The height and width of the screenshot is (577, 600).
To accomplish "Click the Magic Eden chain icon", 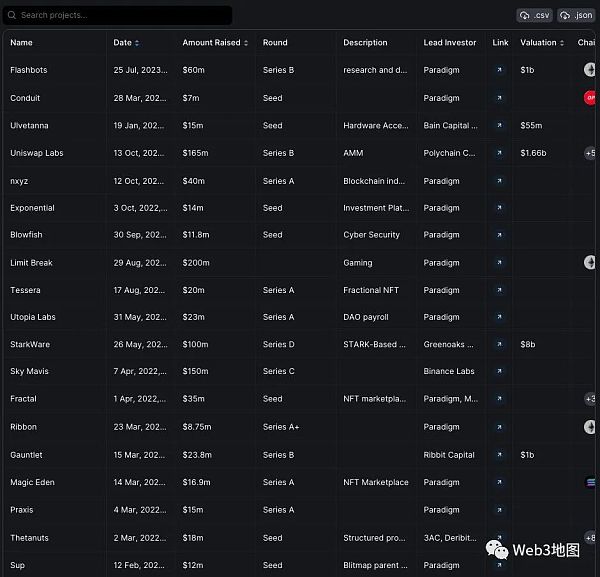I will (590, 482).
